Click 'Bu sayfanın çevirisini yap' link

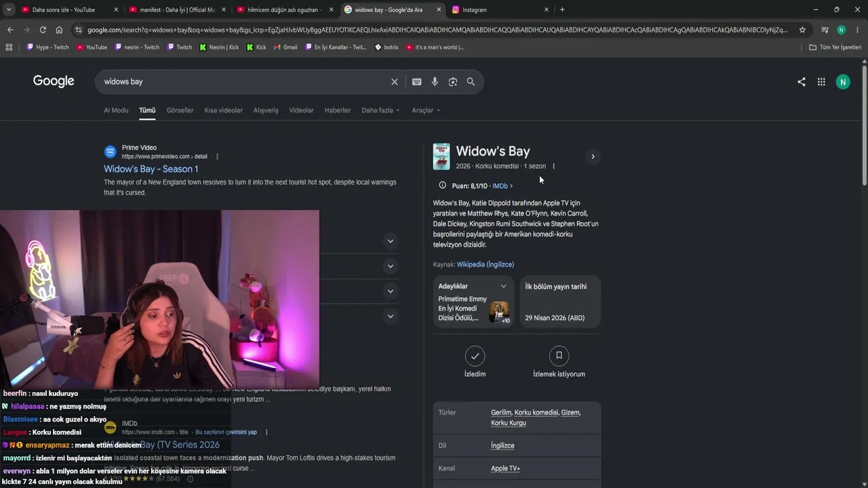click(x=226, y=432)
